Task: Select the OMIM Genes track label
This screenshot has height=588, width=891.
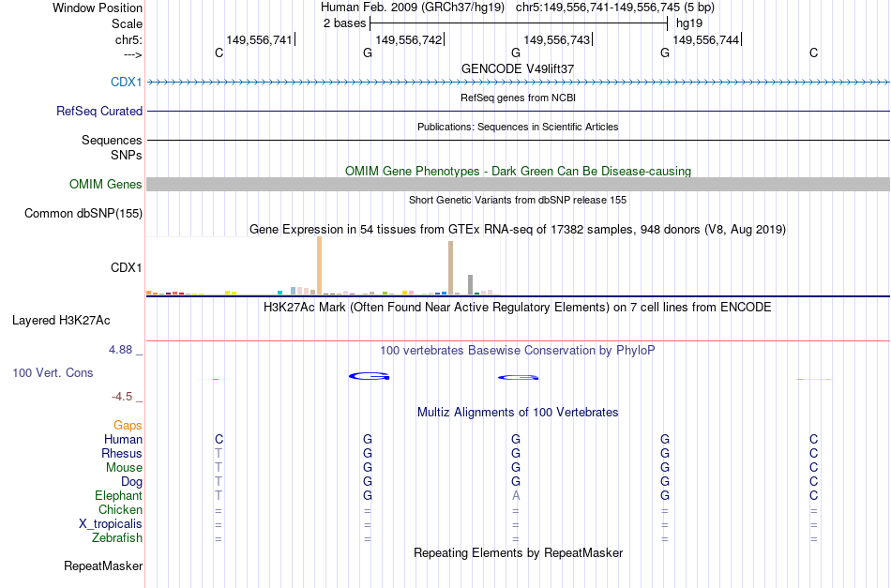Action: pos(105,184)
